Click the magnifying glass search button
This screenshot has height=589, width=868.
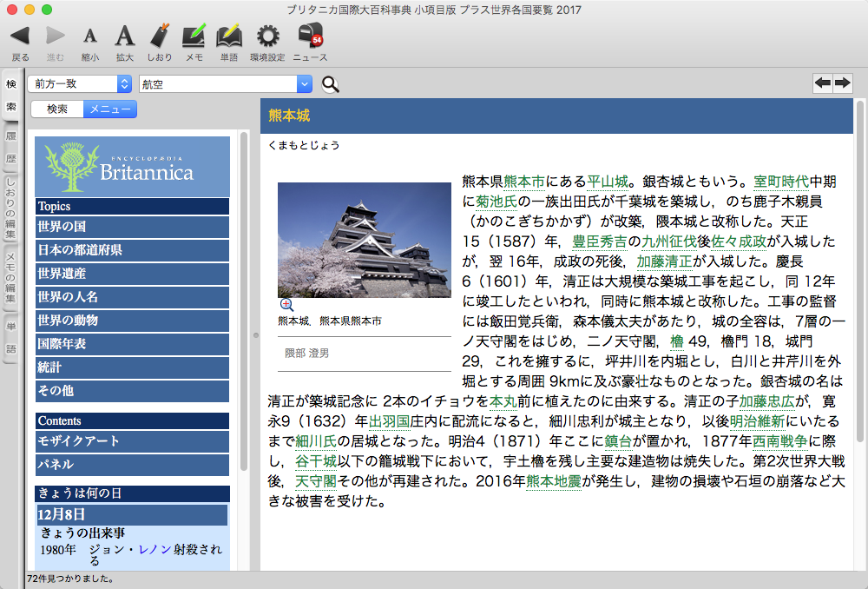[331, 84]
